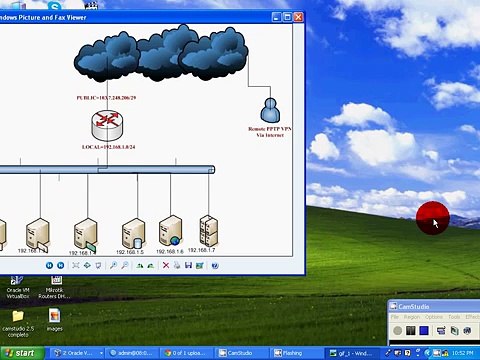Click router icon in network diagram
Screen dimensions: 480x360
(107, 126)
